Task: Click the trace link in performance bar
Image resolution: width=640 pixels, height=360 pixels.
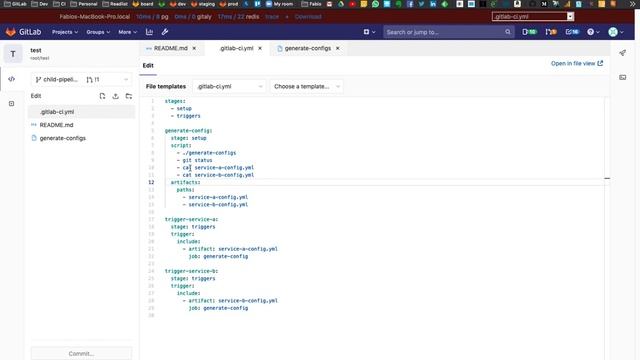Action: (x=272, y=17)
